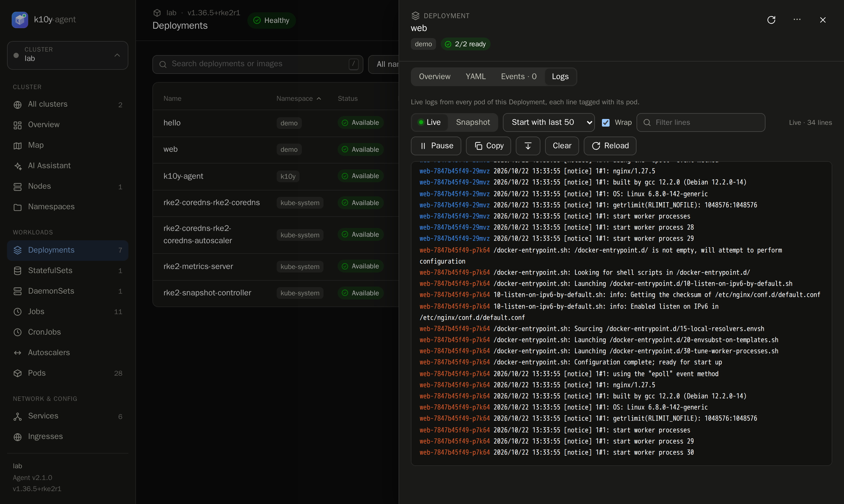844x504 pixels.
Task: Open the All namespaces filter dropdown
Action: click(384, 64)
